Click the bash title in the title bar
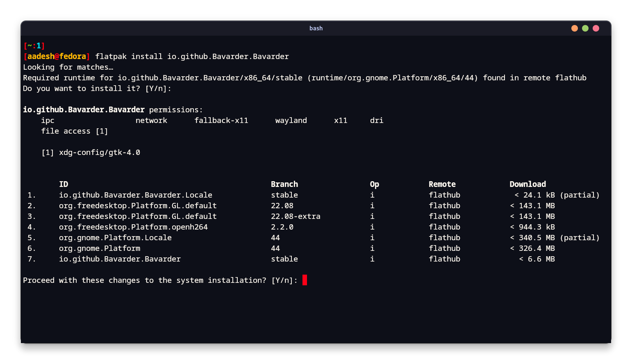This screenshot has width=632, height=364. 316,28
